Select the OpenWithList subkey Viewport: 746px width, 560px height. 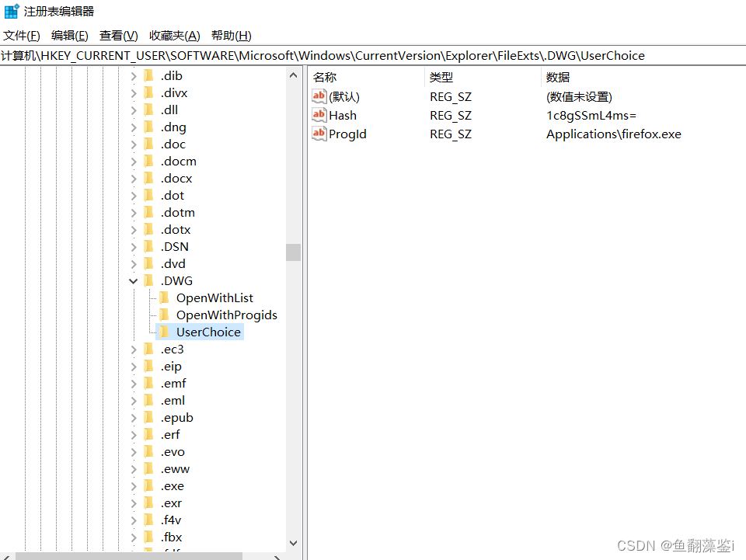[x=214, y=298]
